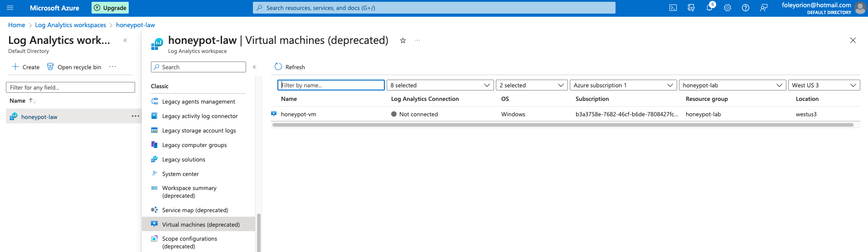
Task: Click the Legacy activity log connector icon
Action: tap(155, 116)
